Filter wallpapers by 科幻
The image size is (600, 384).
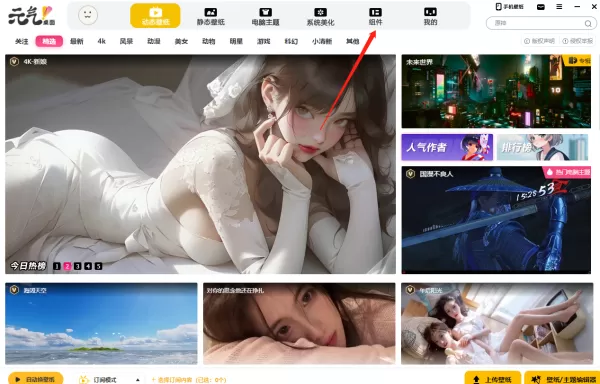(x=291, y=41)
